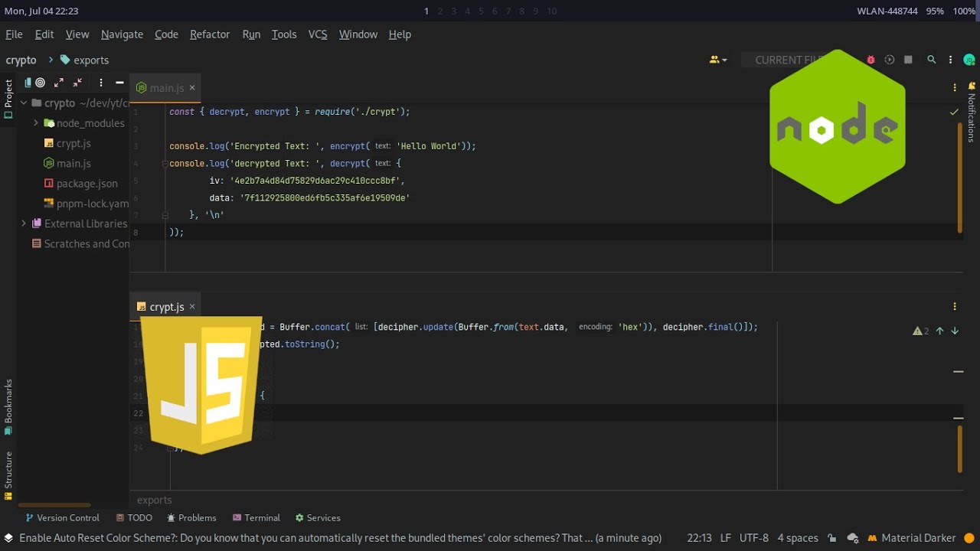Image resolution: width=980 pixels, height=551 pixels.
Task: Click the Select Opened File target icon
Action: click(x=41, y=83)
